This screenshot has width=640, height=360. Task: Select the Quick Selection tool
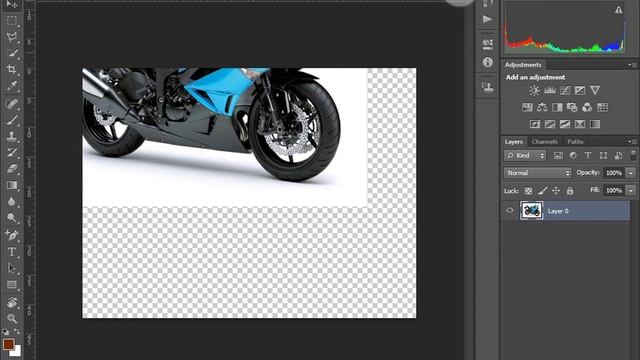[12, 53]
